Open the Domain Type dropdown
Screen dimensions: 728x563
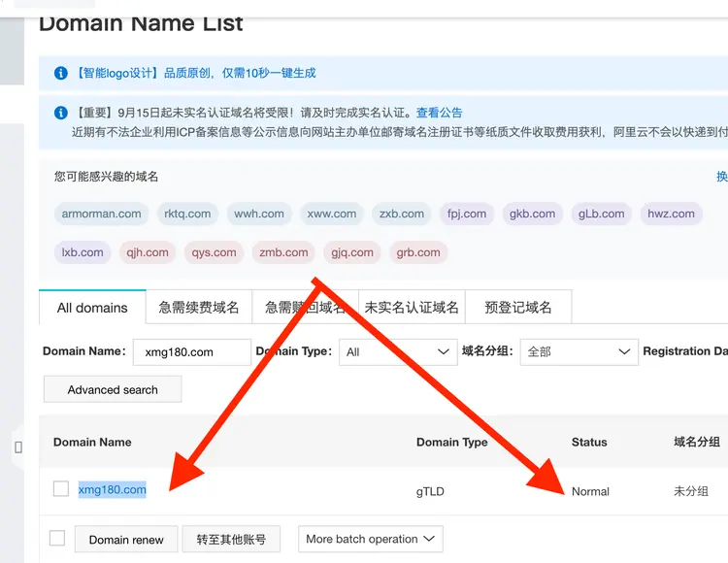(398, 351)
